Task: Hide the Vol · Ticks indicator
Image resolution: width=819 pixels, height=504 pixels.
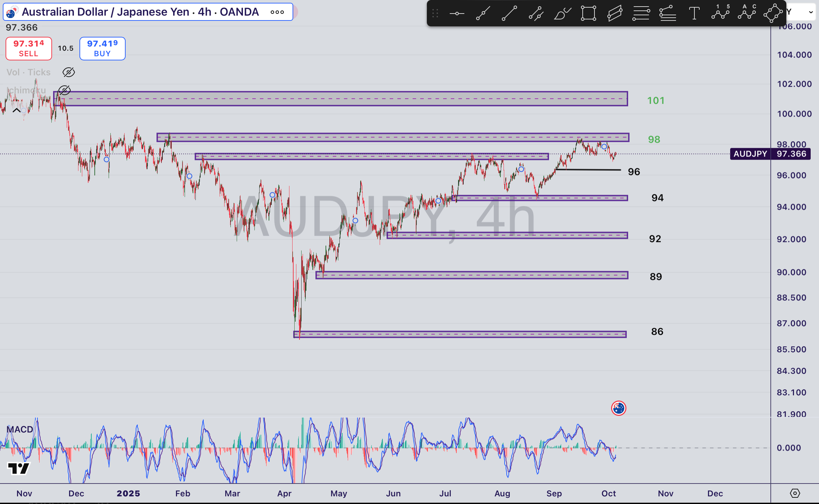Action: (x=68, y=72)
